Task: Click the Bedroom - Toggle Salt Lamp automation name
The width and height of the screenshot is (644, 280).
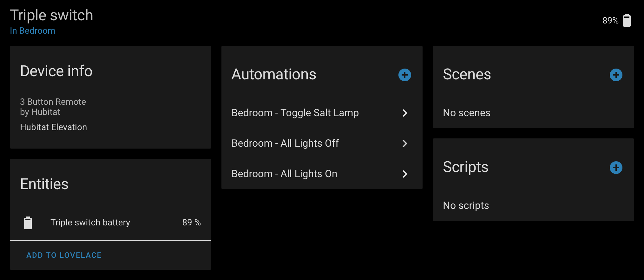Action: [x=295, y=113]
